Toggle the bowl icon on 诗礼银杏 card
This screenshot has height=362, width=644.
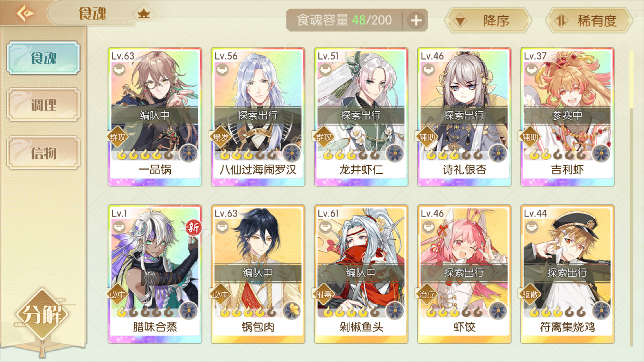tap(428, 70)
